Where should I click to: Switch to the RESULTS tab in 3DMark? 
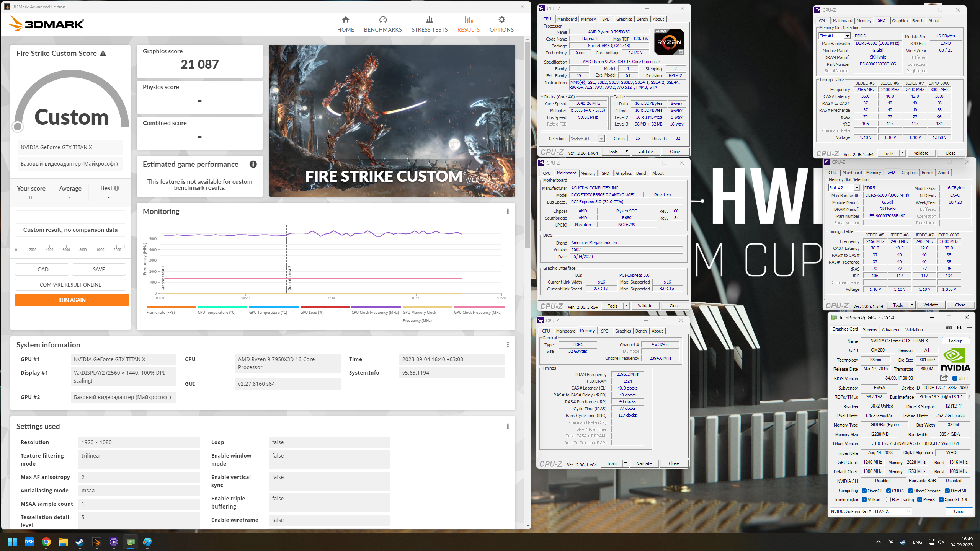468,24
